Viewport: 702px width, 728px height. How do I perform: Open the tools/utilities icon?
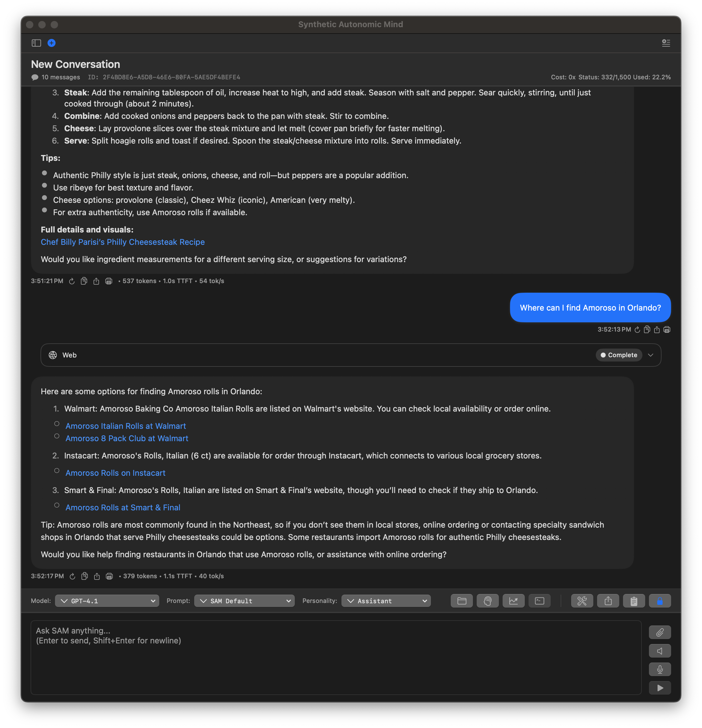(x=582, y=600)
